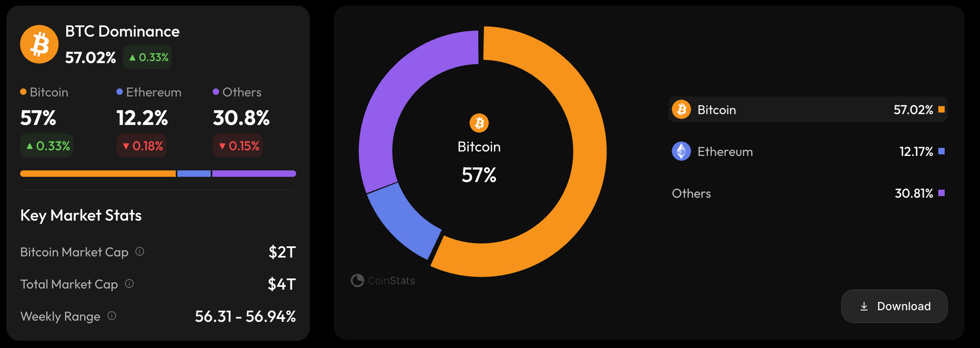Select the Ethereum 12.17% legend row

pyautogui.click(x=807, y=151)
